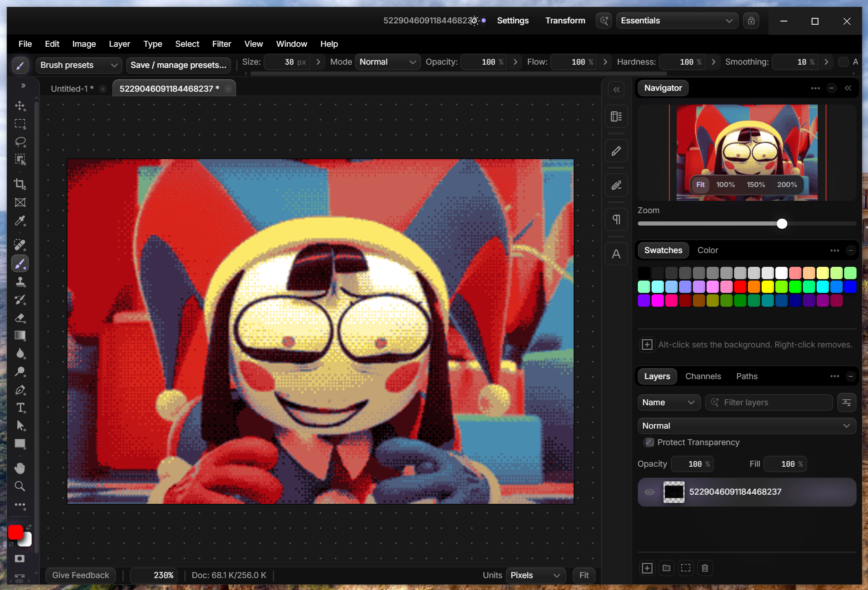Open the character panel icon
868x590 pixels.
pos(617,254)
